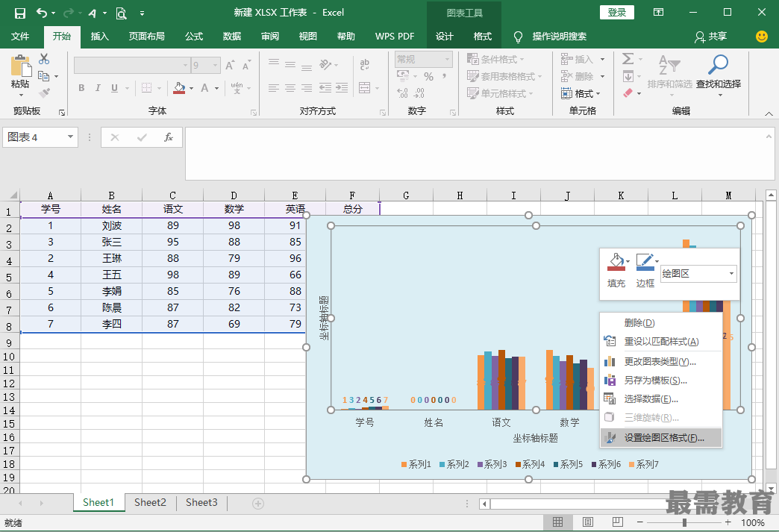Open the 绘图区 chart element dropdown

(731, 274)
